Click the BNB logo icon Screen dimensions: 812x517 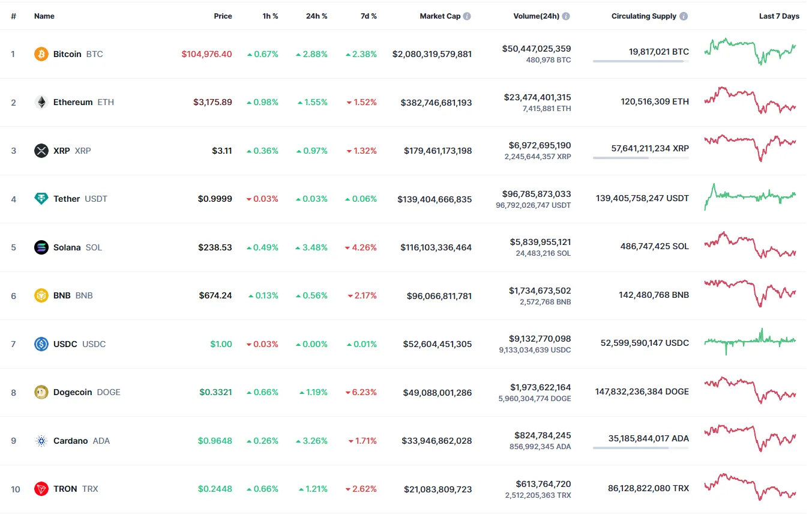pyautogui.click(x=41, y=295)
